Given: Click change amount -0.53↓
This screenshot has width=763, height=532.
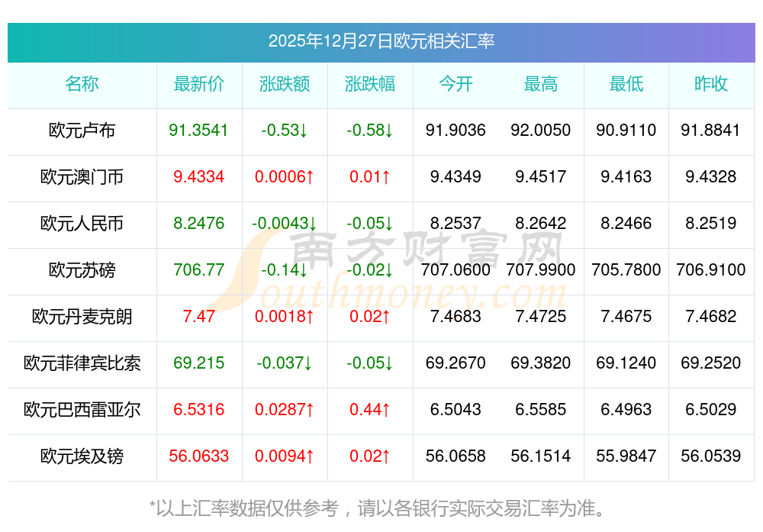Looking at the screenshot, I should [284, 130].
